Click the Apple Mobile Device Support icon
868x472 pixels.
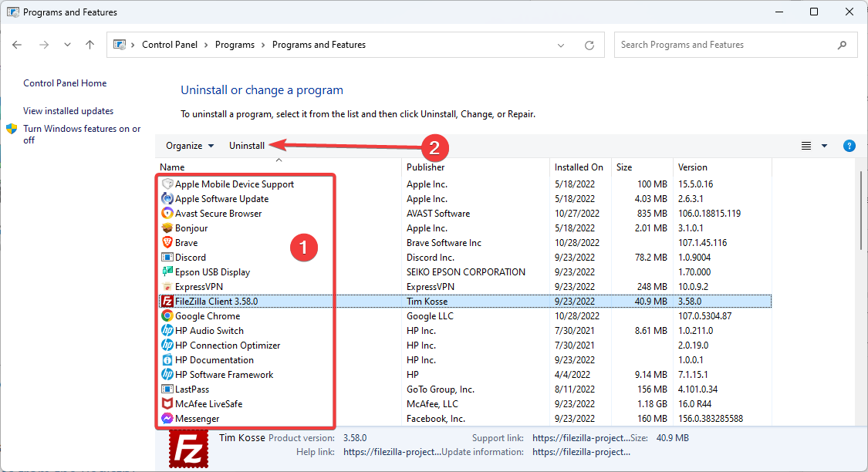pyautogui.click(x=167, y=184)
